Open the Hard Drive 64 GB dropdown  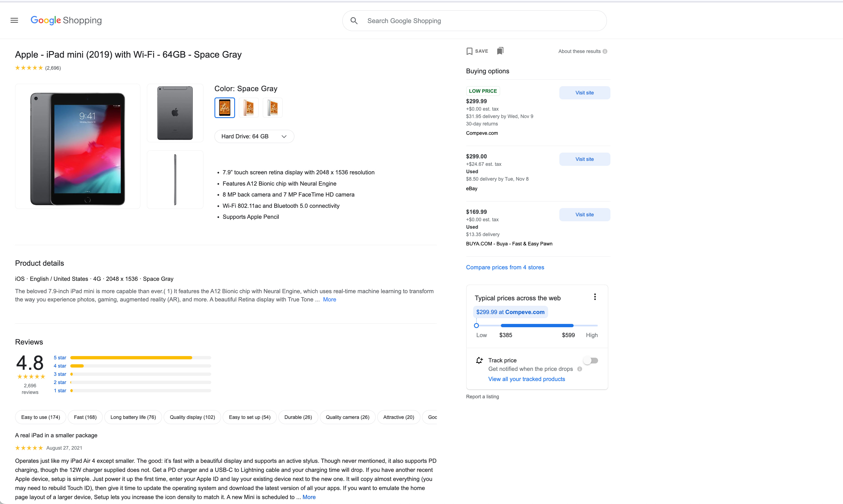[254, 136]
